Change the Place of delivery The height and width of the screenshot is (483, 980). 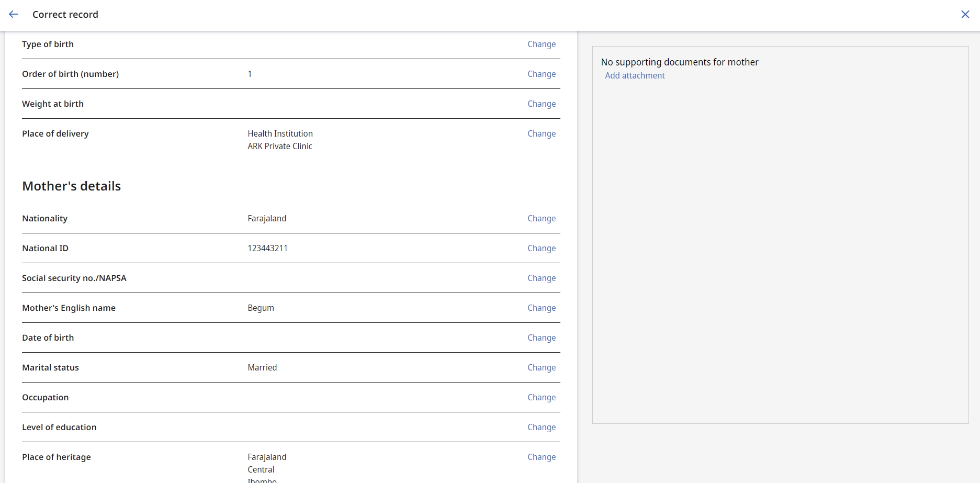click(x=541, y=133)
